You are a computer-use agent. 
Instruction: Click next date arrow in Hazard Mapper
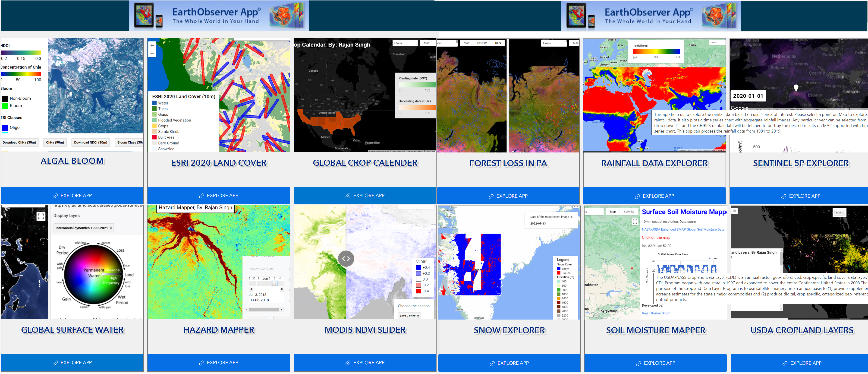282,289
